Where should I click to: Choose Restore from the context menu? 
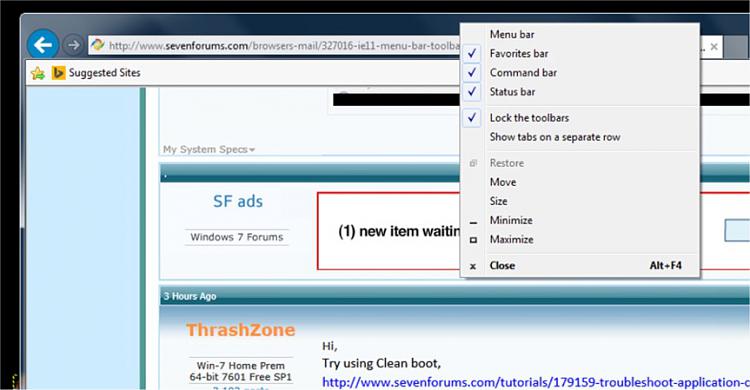[580, 163]
